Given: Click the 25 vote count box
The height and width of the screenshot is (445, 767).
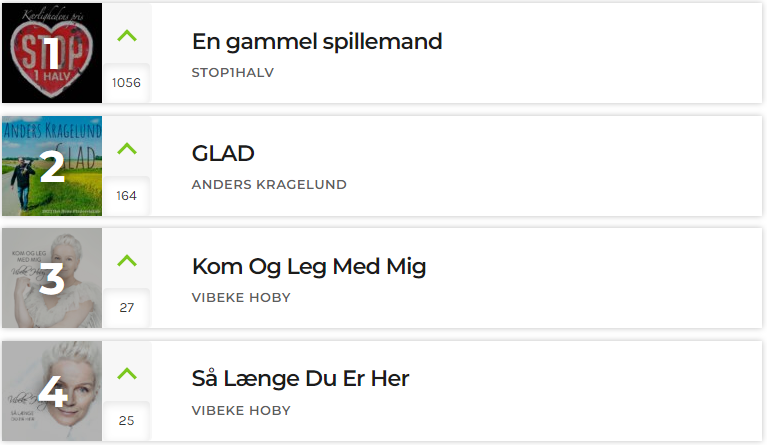Looking at the screenshot, I should tap(126, 421).
